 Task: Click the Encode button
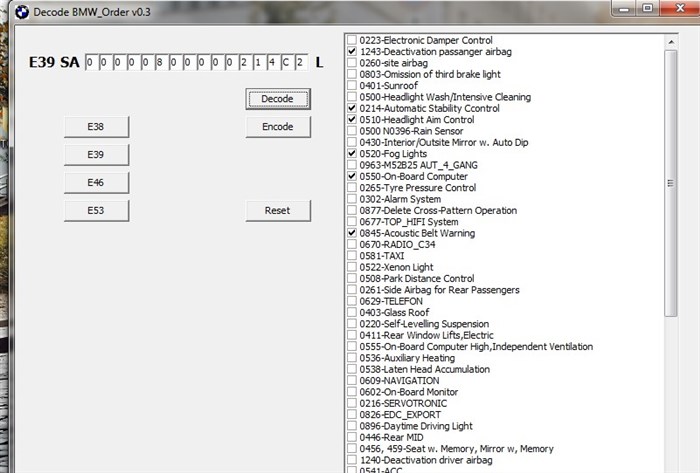tap(278, 127)
